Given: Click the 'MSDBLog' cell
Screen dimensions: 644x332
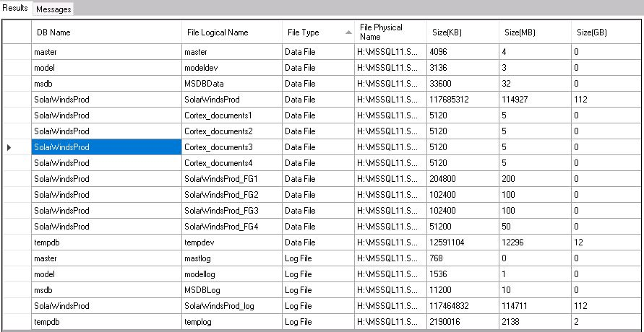Looking at the screenshot, I should click(232, 290).
